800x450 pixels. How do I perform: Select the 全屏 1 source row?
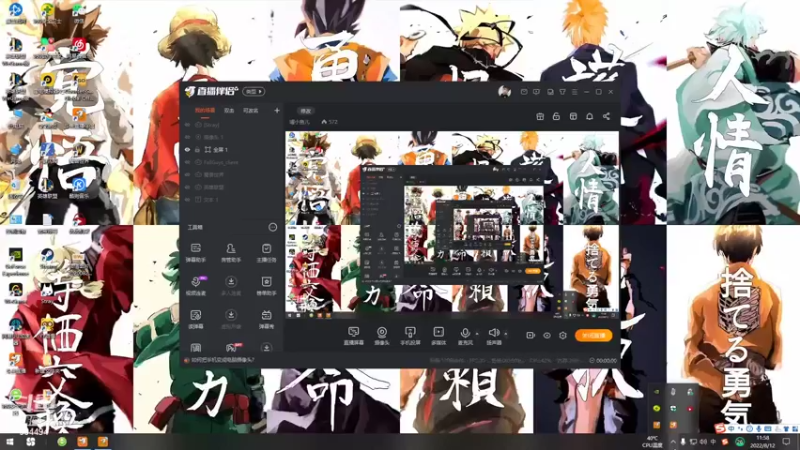click(x=232, y=149)
